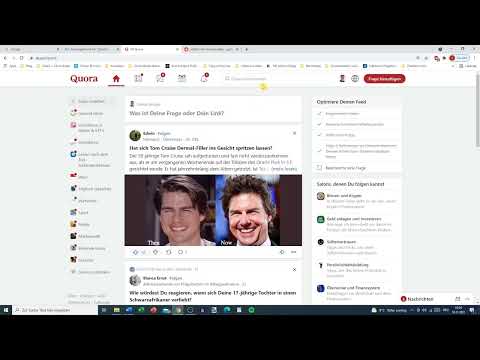The height and width of the screenshot is (360, 480).
Task: Reload the page with the refresh icon
Action: coord(22,58)
